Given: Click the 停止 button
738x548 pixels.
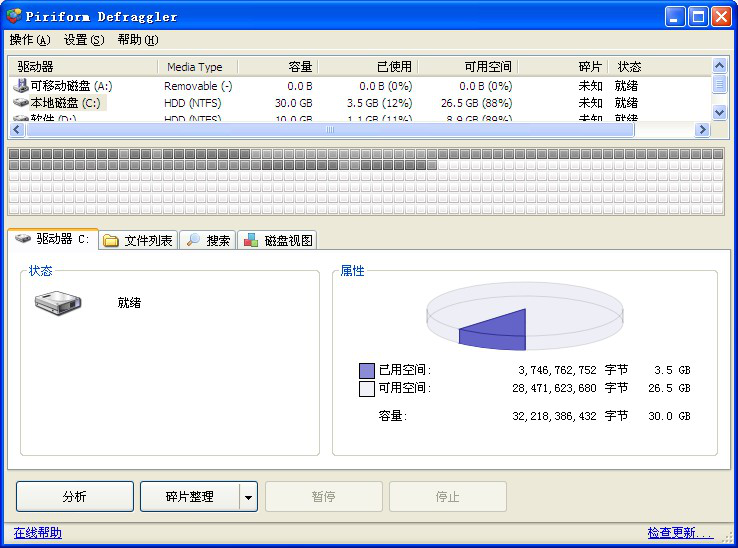Looking at the screenshot, I should [x=448, y=496].
